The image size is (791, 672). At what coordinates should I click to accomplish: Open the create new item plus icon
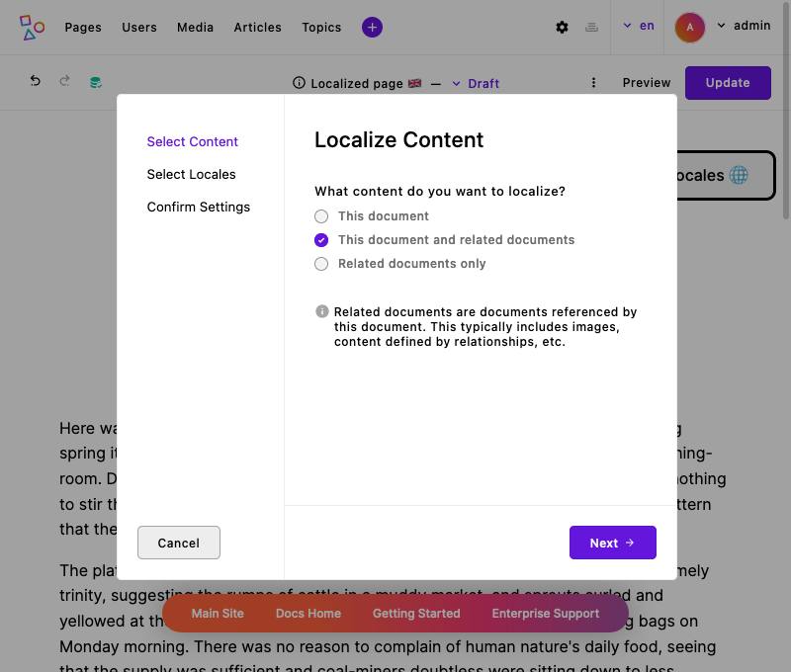372,27
